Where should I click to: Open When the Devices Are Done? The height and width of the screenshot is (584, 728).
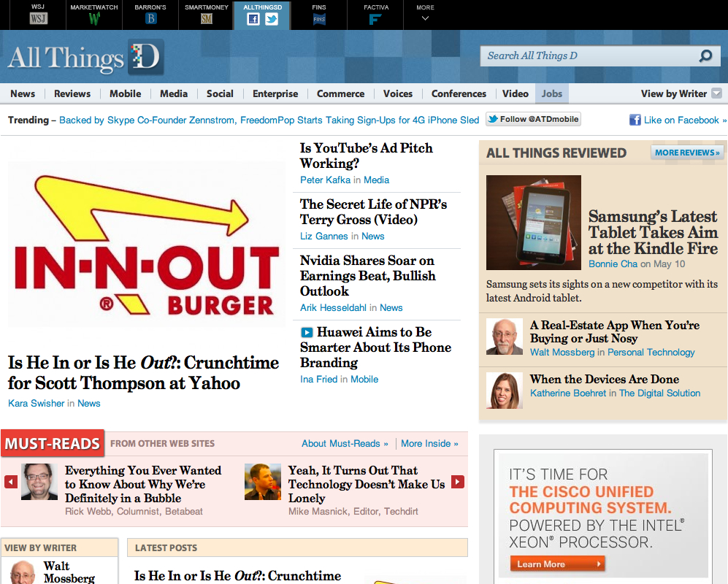click(605, 380)
